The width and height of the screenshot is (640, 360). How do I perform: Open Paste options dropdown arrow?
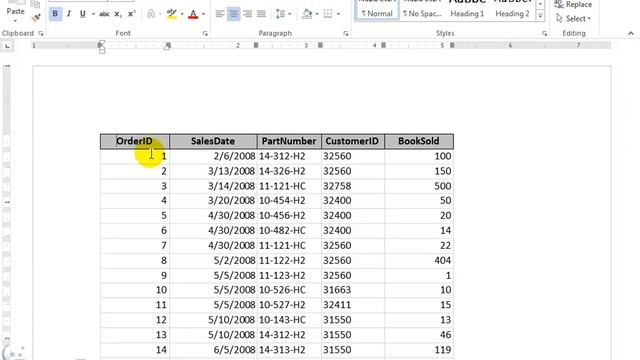click(16, 20)
